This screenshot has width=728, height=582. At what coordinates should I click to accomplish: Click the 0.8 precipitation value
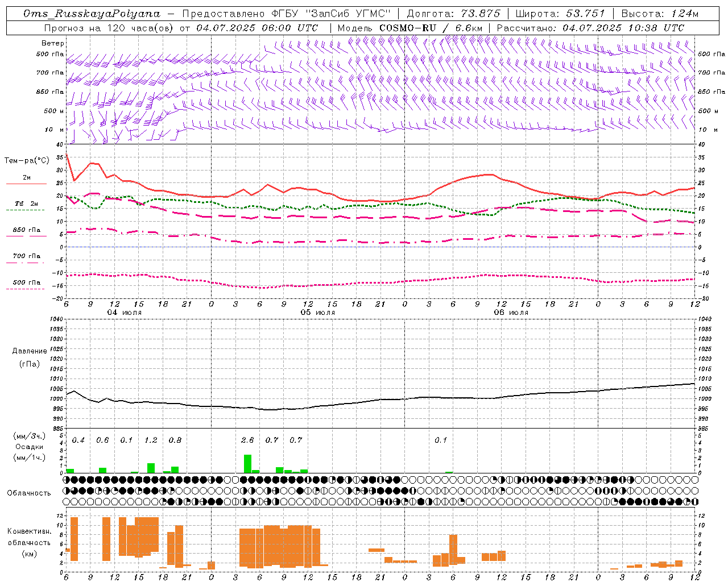click(x=175, y=440)
